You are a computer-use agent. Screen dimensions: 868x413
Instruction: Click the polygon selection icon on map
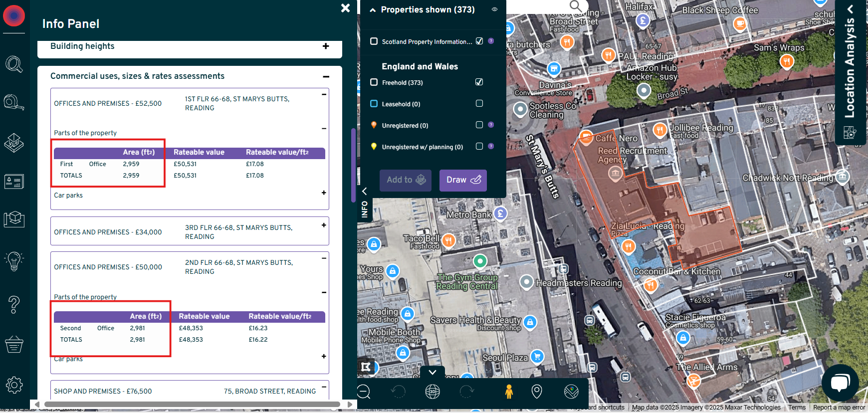coord(366,367)
